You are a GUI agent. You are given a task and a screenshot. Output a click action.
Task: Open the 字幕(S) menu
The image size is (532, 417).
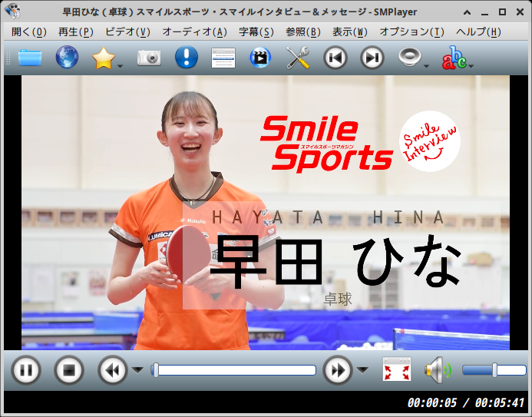256,32
